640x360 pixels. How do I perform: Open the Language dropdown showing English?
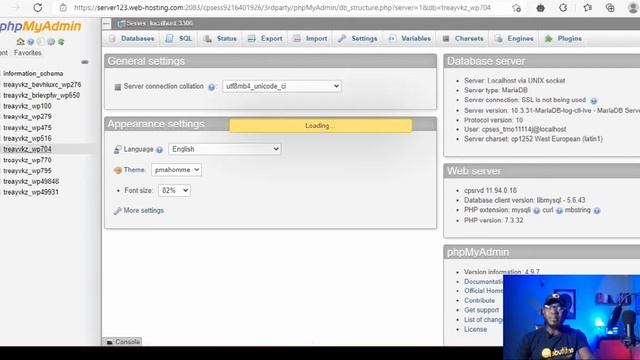point(224,149)
